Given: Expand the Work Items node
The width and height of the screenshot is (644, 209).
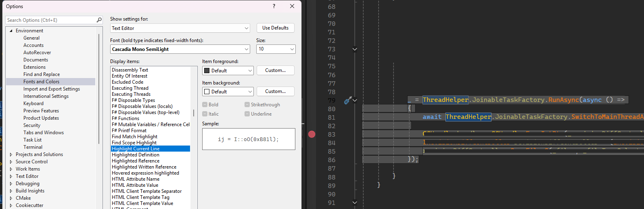Looking at the screenshot, I should [11, 169].
